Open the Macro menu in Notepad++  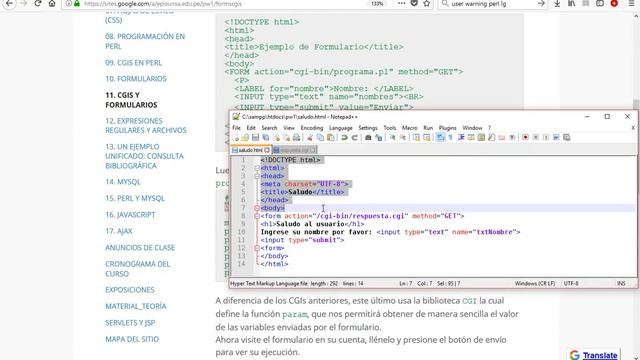point(409,128)
